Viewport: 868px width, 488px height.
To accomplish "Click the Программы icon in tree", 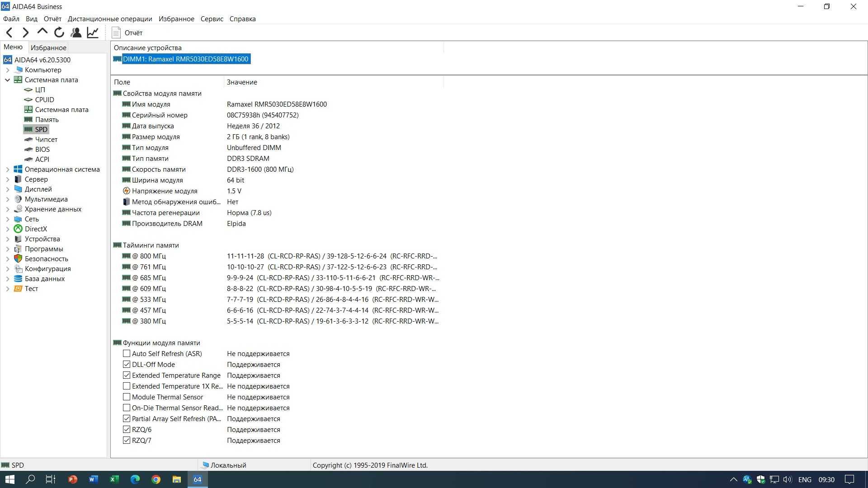I will pos(18,249).
